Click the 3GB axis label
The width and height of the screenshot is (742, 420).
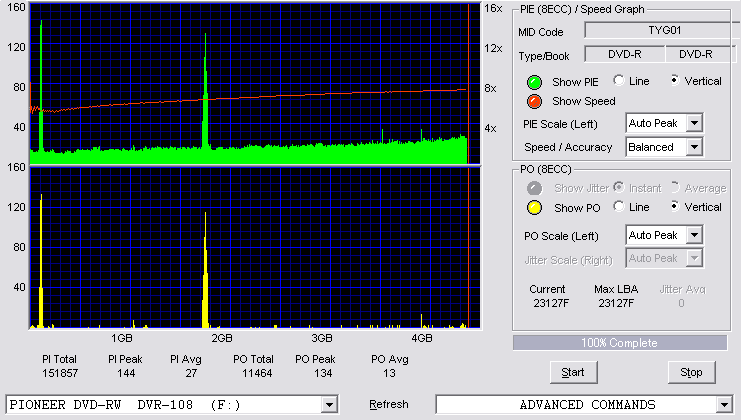point(321,338)
